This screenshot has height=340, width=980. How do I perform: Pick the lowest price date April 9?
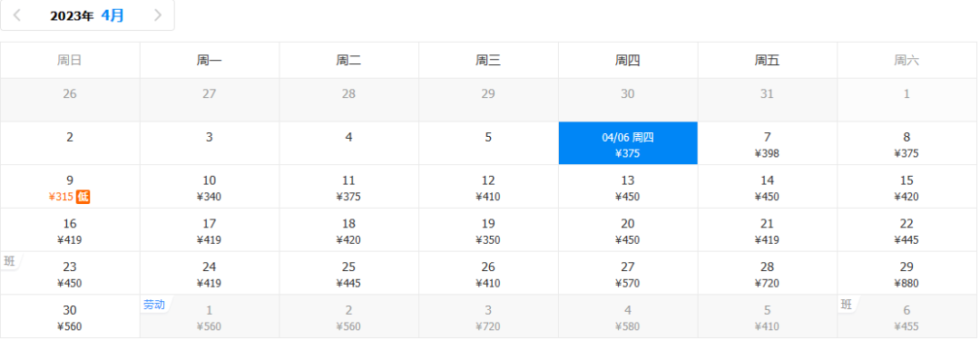70,186
